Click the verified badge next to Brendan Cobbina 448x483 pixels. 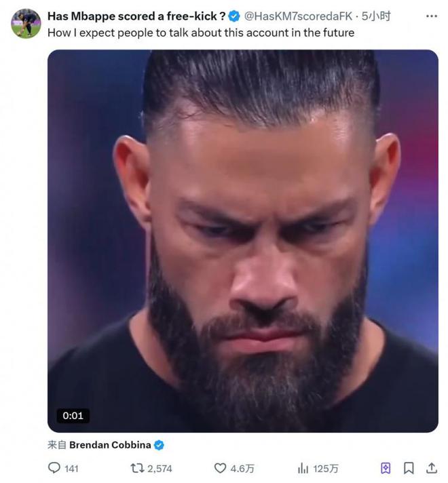click(x=159, y=446)
